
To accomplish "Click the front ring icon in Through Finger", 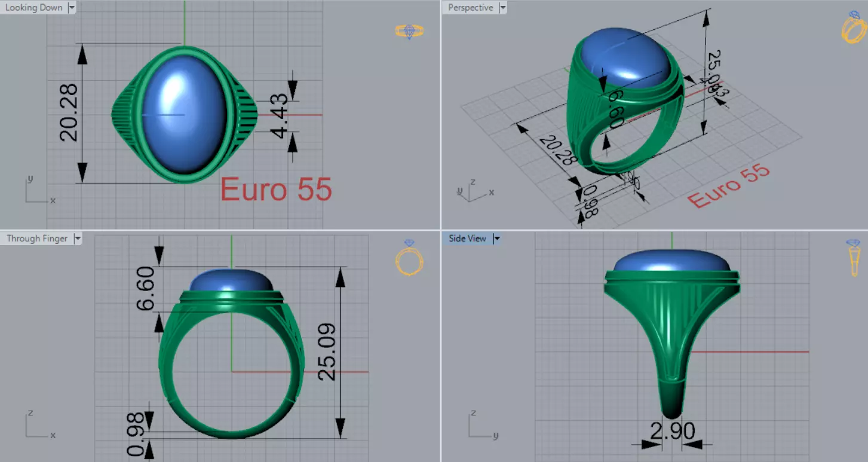I will pos(409,258).
